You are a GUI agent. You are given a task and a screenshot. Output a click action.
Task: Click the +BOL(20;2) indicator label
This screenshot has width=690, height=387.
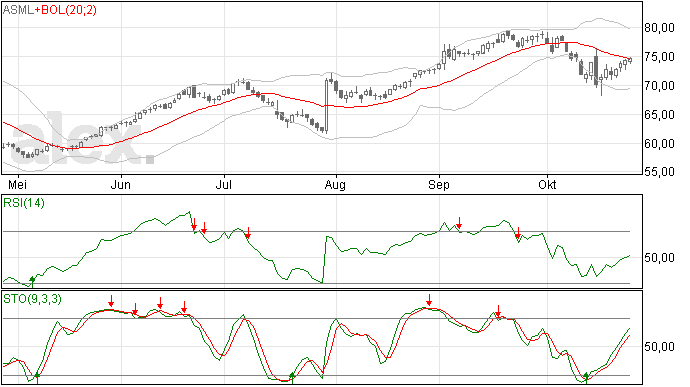tap(66, 10)
